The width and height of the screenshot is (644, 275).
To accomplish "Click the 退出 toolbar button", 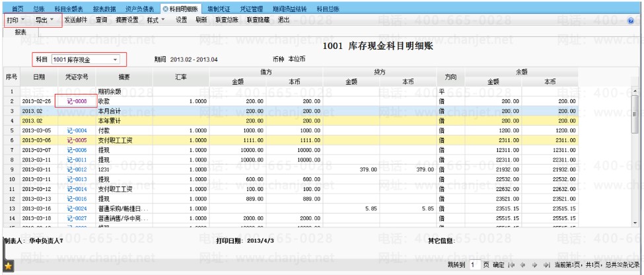I will click(284, 20).
